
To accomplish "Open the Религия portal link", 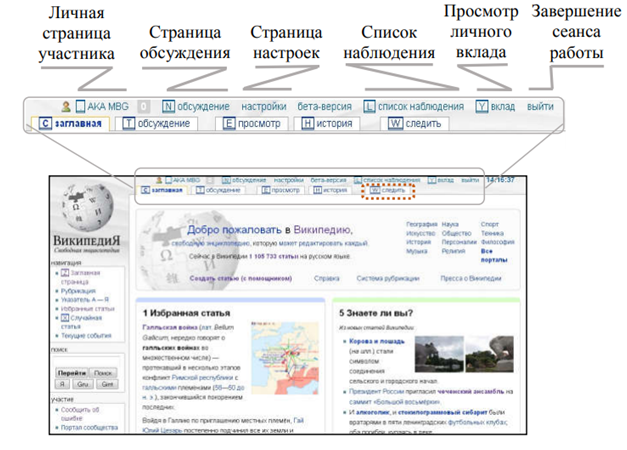I will click(453, 251).
